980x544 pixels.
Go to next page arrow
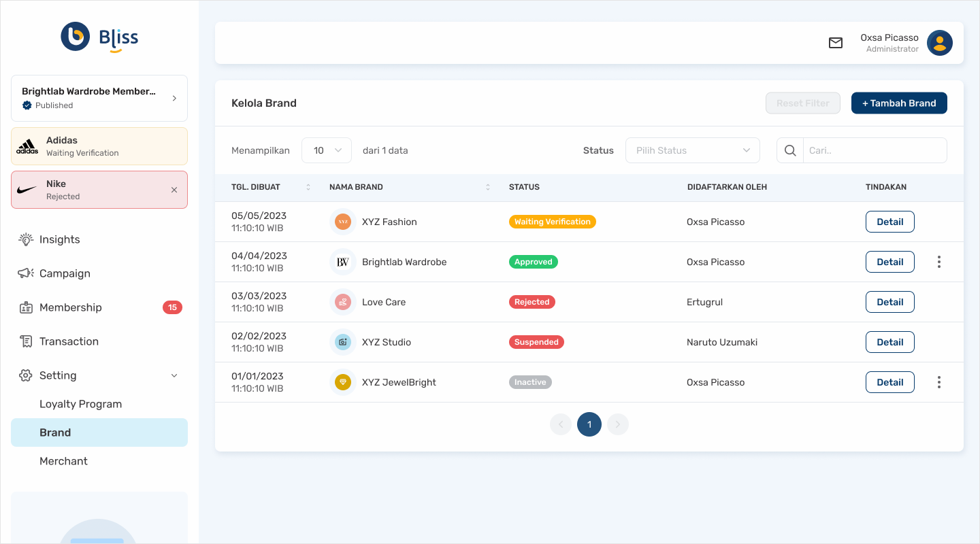click(618, 424)
